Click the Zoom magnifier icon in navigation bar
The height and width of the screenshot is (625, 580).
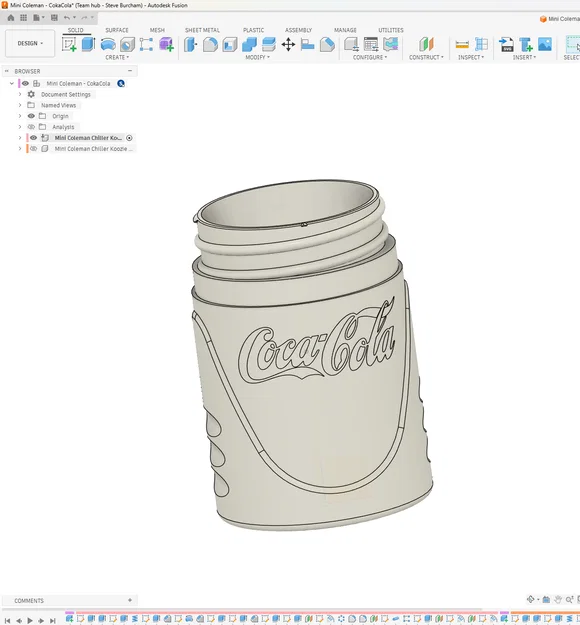[x=569, y=599]
